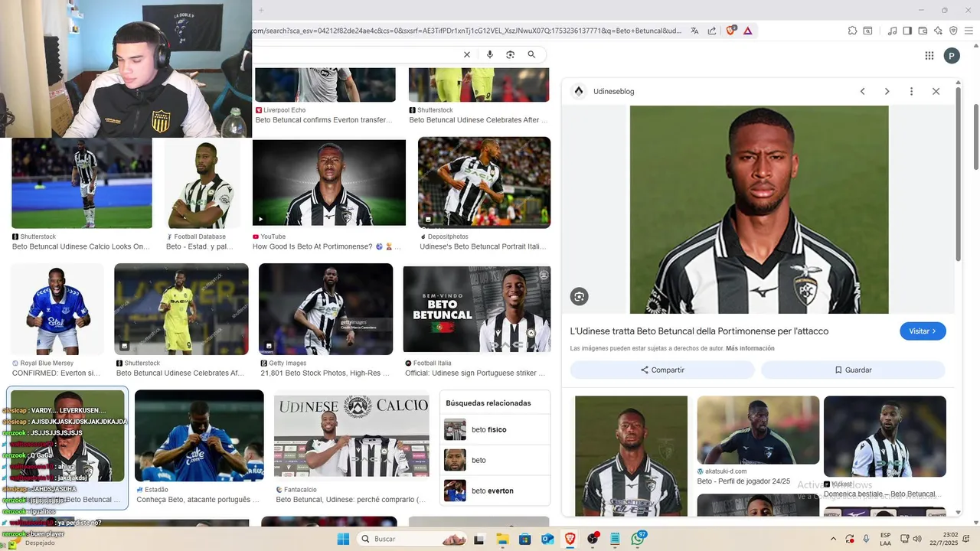The image size is (980, 551).
Task: Open Kickest 'Domenica bestiale' related image
Action: coord(885,436)
